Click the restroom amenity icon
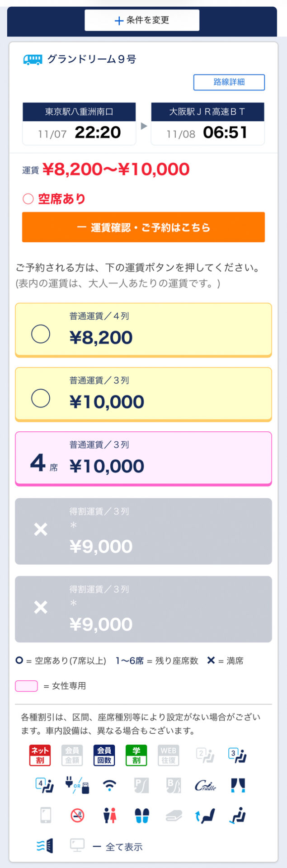The height and width of the screenshot is (868, 287). pyautogui.click(x=110, y=815)
